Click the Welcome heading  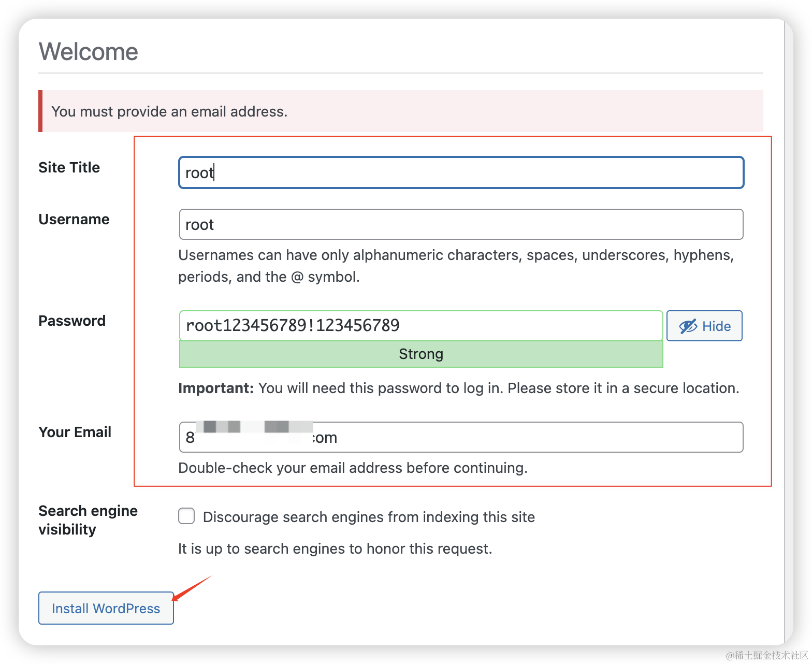pos(89,52)
